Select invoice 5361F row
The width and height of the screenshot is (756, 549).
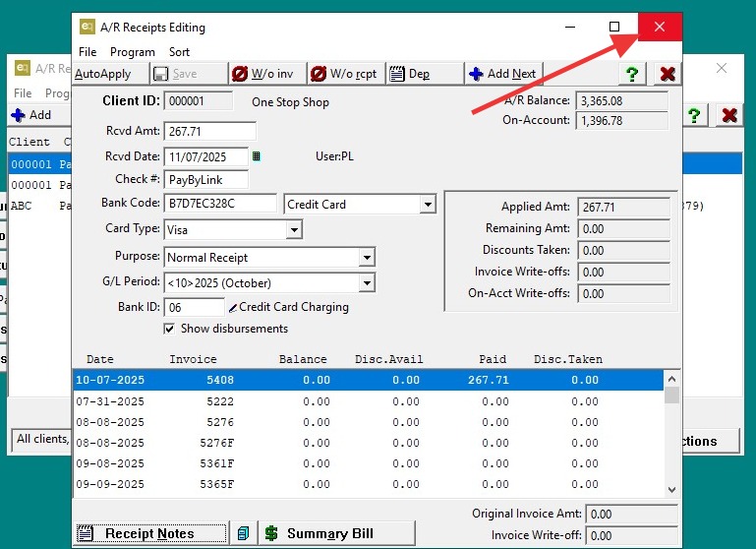(369, 463)
